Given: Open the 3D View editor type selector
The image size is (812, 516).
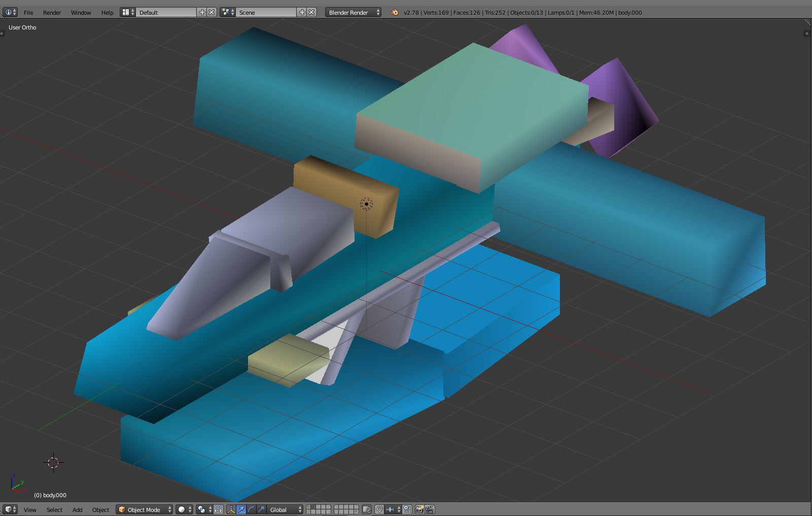Looking at the screenshot, I should (10, 509).
